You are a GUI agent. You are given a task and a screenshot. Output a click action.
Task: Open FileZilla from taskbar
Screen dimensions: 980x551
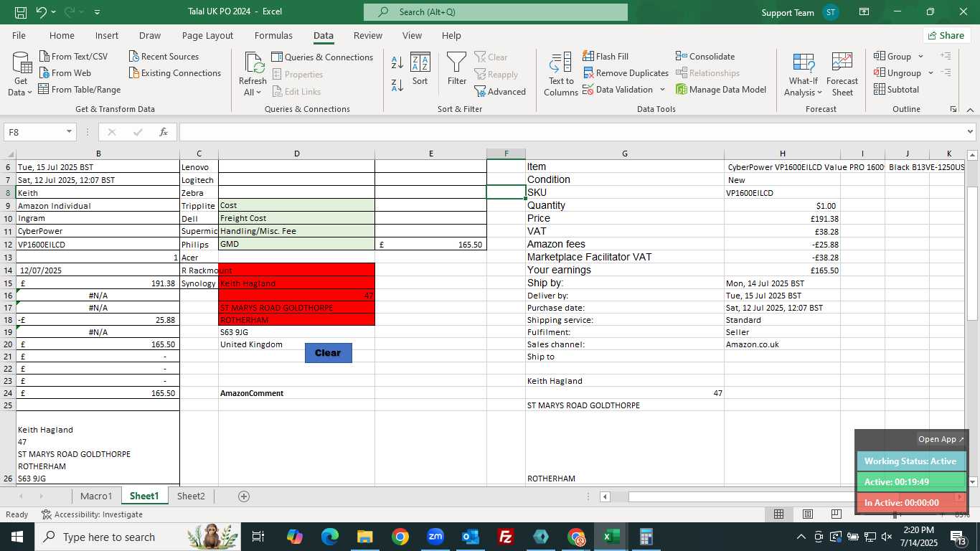click(506, 537)
